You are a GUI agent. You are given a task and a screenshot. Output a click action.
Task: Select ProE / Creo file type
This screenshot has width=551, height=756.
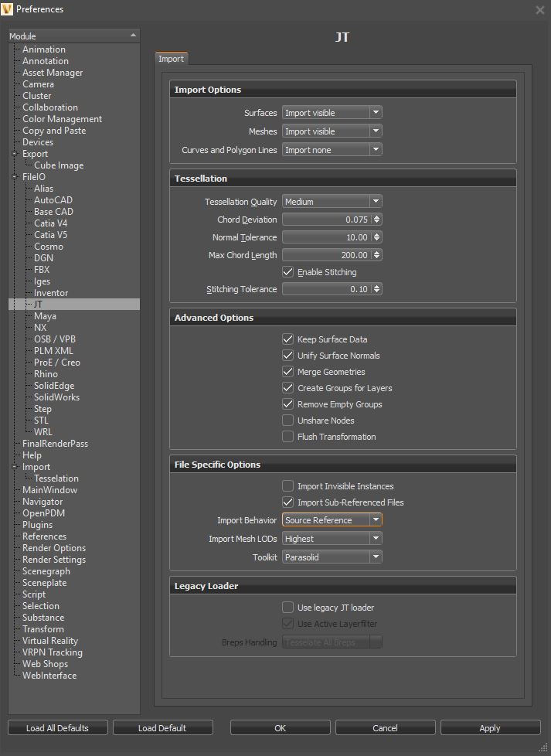point(57,362)
